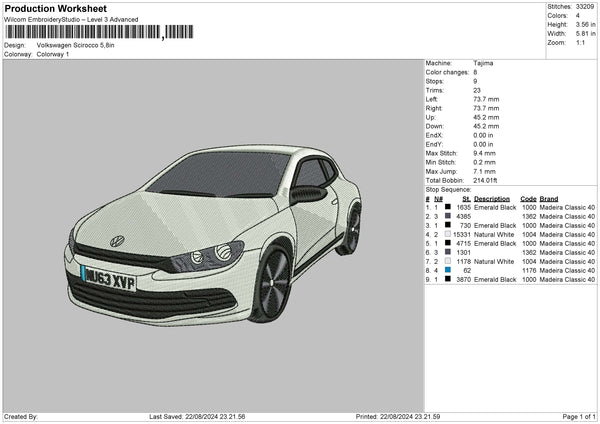Click stitch count 4385 in stop row 2
The image size is (600, 424).
[x=463, y=216]
